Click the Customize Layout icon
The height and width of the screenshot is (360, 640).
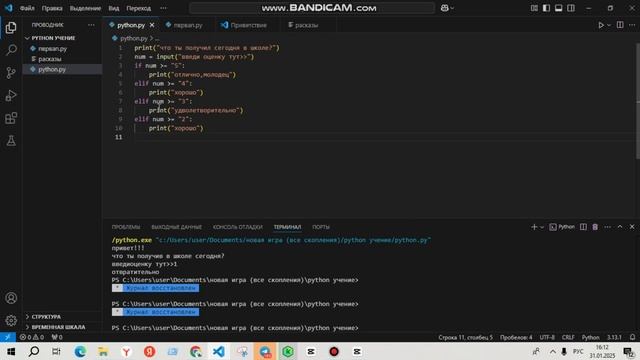(534, 8)
